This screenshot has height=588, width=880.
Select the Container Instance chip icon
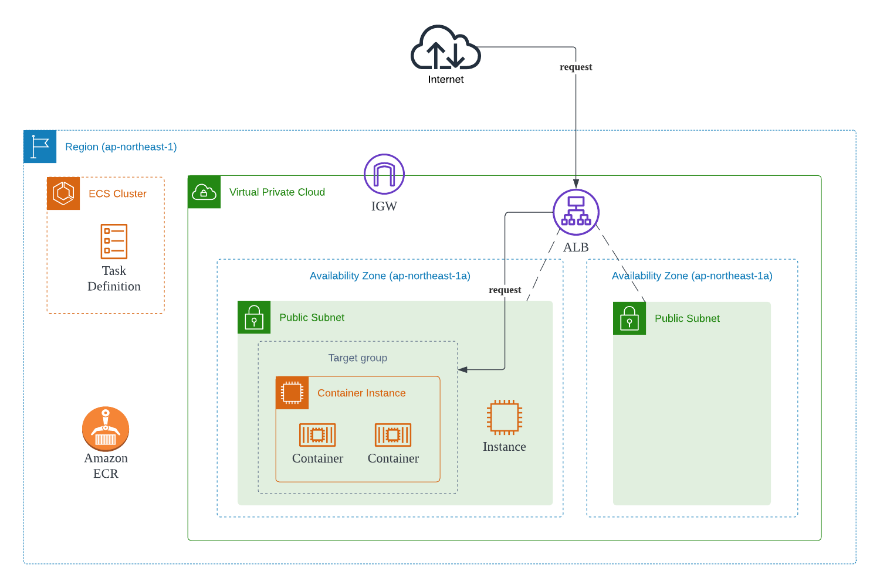click(292, 393)
